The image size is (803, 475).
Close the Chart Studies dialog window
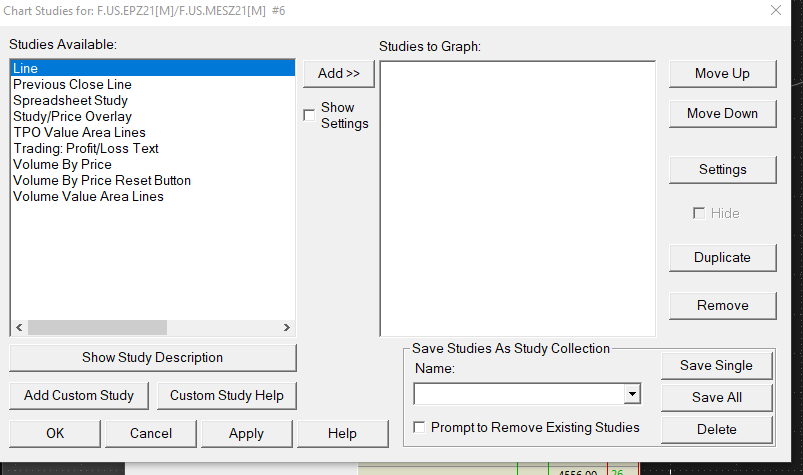click(776, 10)
